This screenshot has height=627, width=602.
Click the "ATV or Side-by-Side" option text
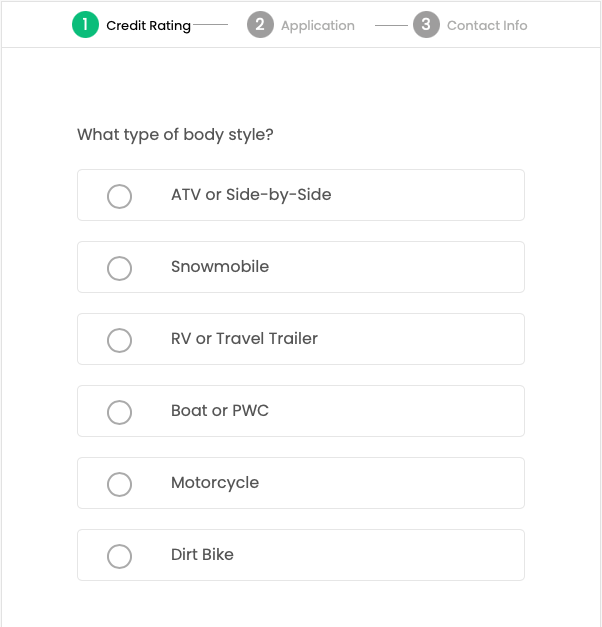tap(251, 195)
